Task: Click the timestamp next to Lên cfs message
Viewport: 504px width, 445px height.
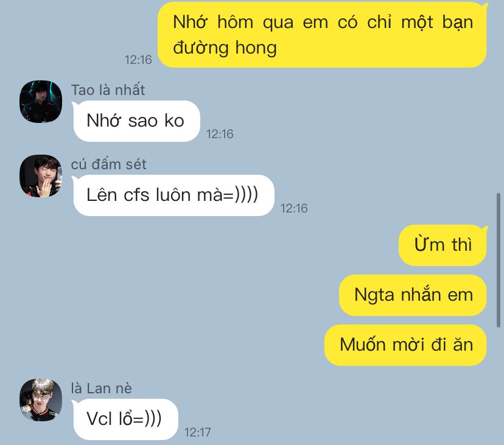Action: [x=294, y=208]
